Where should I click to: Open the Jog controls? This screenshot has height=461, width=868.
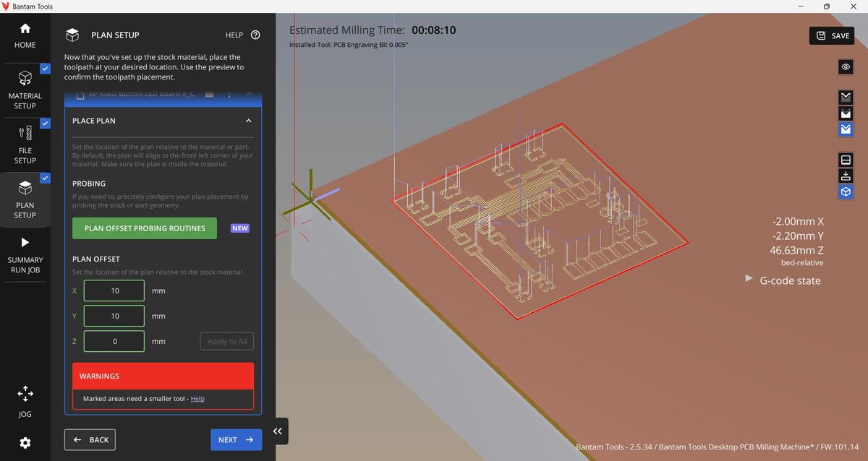coord(25,401)
